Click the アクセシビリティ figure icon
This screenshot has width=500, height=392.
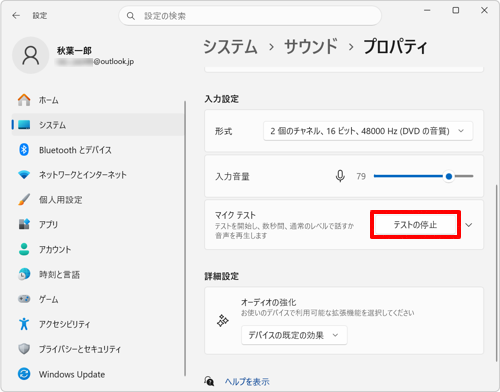coord(24,324)
